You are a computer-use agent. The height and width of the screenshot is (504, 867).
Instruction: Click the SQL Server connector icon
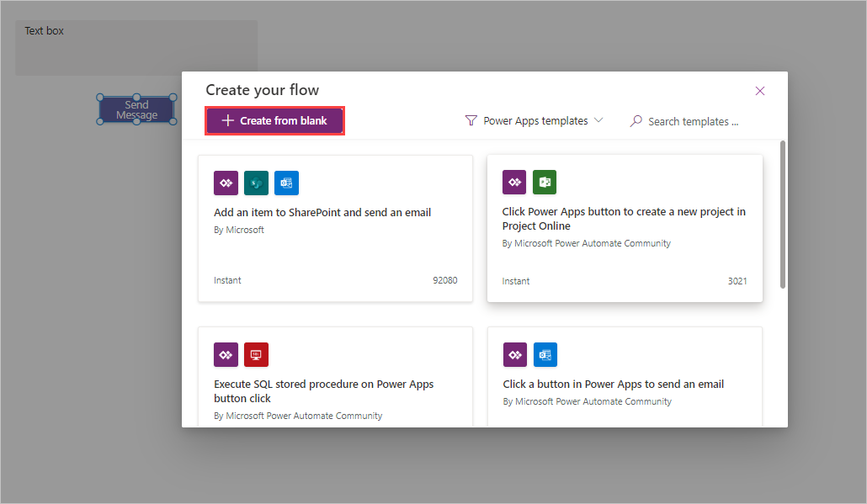click(x=256, y=354)
